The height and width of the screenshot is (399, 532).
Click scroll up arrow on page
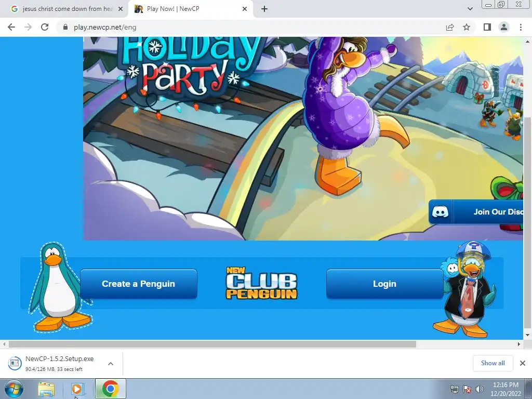coord(527,42)
